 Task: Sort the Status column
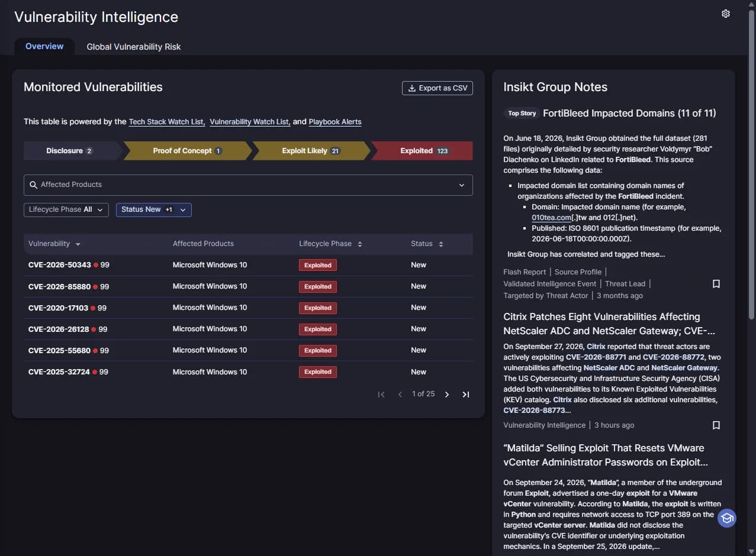440,244
